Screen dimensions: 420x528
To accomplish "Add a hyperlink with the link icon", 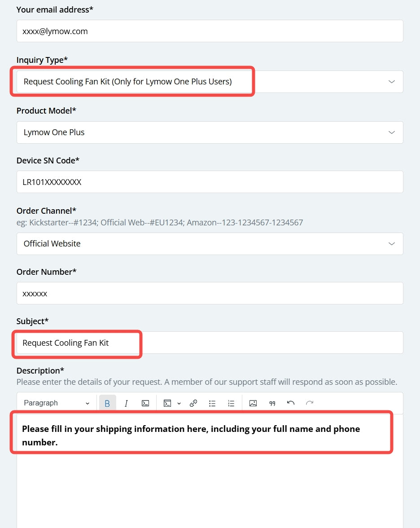I will (193, 403).
